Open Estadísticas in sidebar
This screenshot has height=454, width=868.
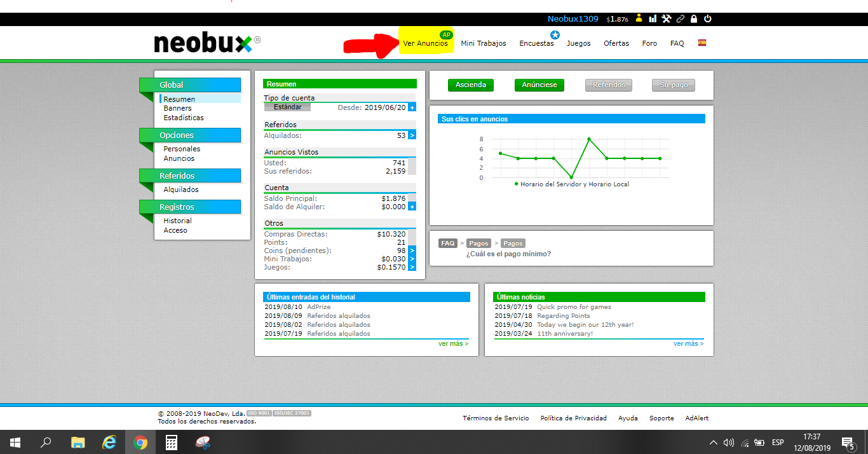[184, 118]
